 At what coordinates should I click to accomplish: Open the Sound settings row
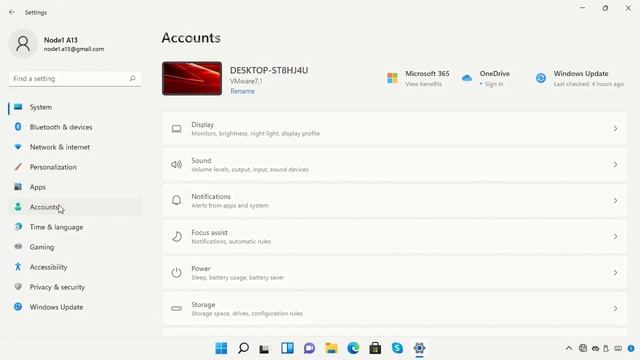395,164
